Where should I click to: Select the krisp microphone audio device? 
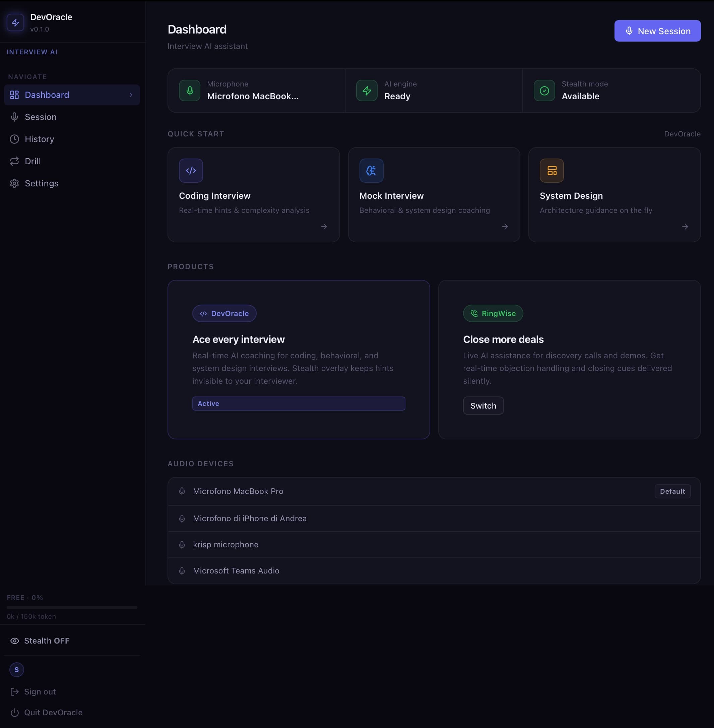225,545
